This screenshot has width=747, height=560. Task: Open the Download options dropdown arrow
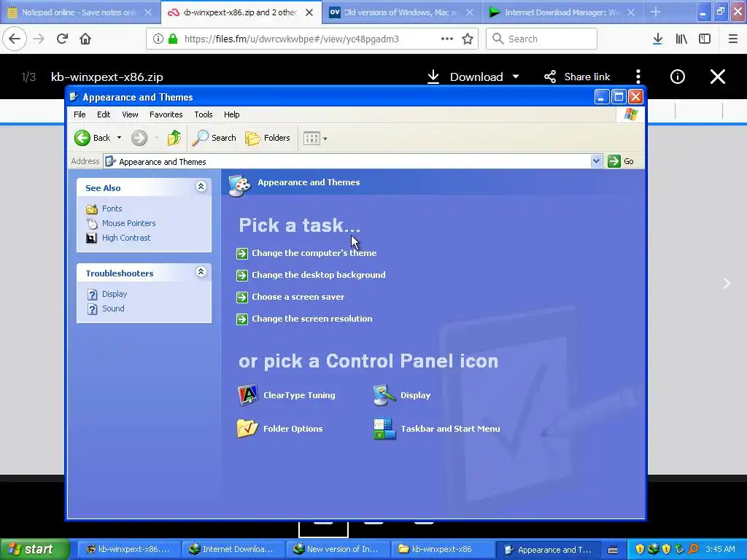516,77
